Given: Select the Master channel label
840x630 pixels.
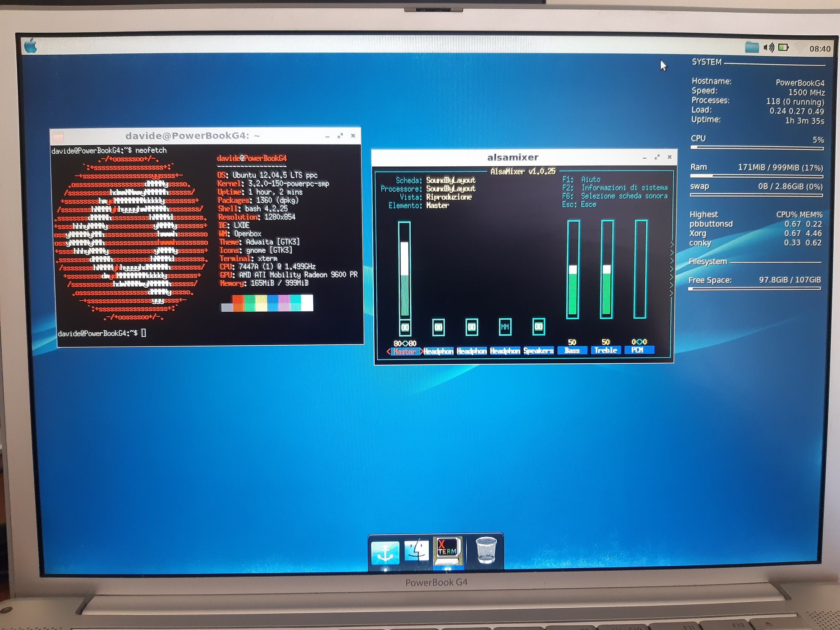Looking at the screenshot, I should [405, 352].
